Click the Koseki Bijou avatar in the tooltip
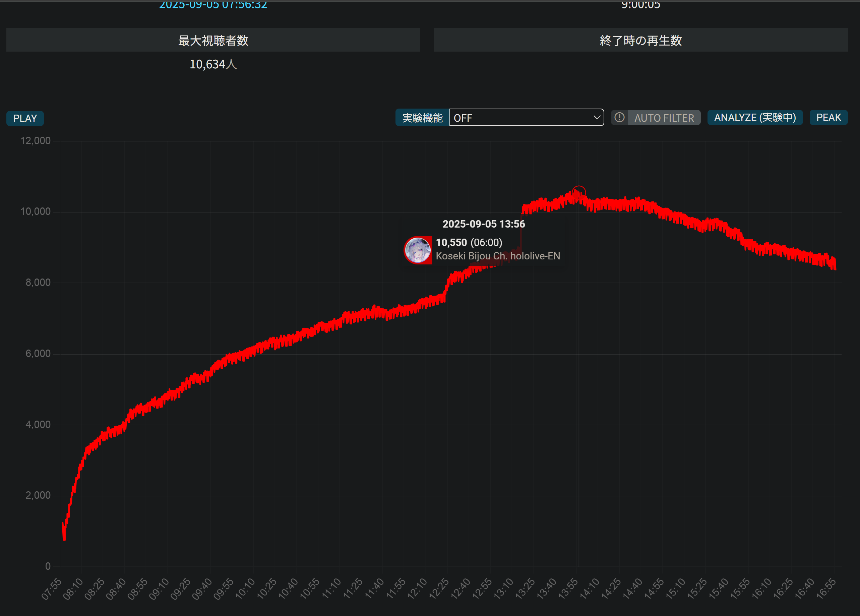 tap(418, 250)
